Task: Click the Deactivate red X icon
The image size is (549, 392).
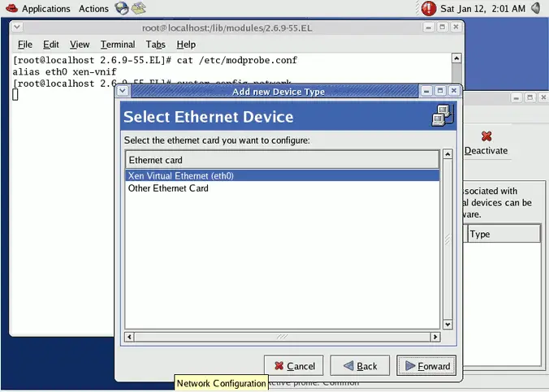Action: point(486,136)
